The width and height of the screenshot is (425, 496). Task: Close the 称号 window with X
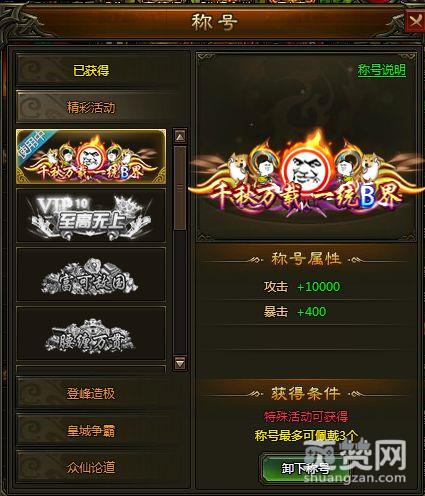[x=415, y=21]
